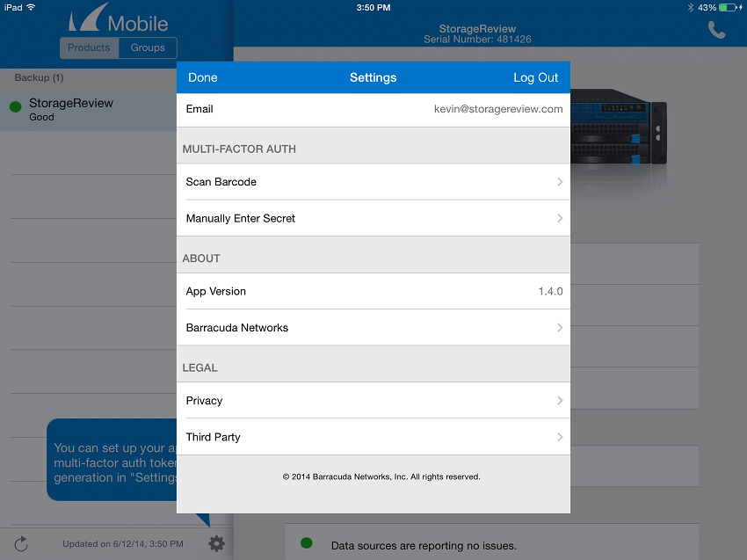Tap the refresh icon in bottom toolbar
Viewport: 747px width, 560px height.
(21, 544)
